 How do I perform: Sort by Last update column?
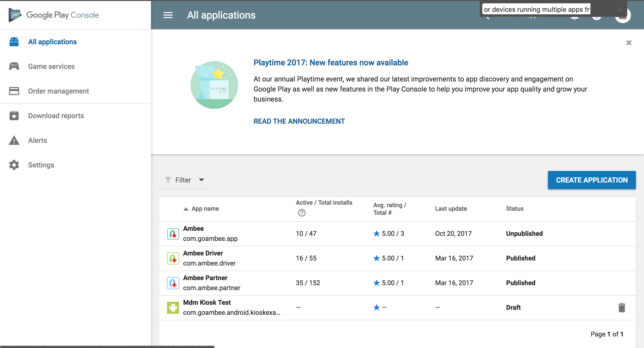[x=451, y=209]
